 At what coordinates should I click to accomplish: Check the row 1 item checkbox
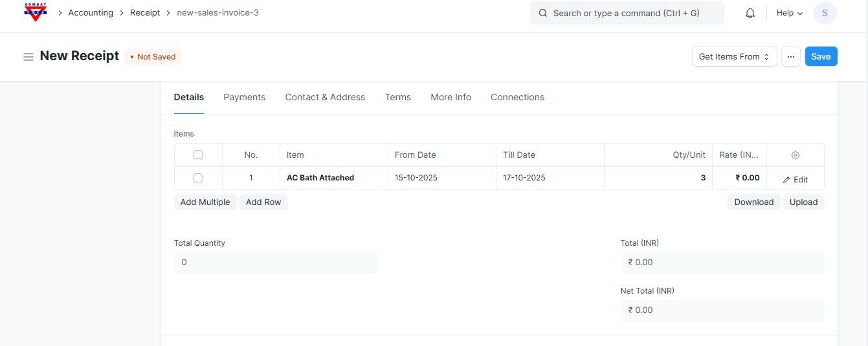coord(198,178)
